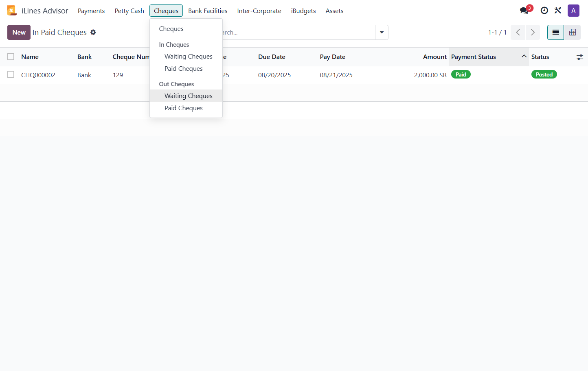
Task: Toggle the select-all rows checkbox
Action: 11,57
